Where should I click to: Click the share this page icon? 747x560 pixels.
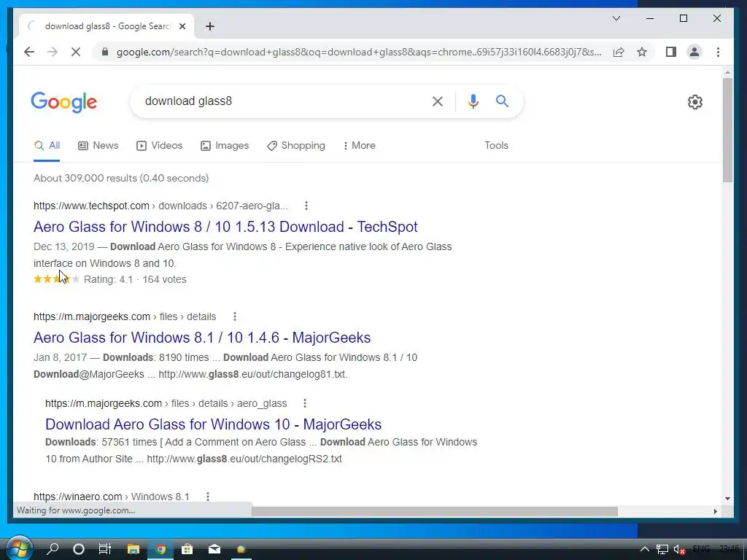pos(619,52)
